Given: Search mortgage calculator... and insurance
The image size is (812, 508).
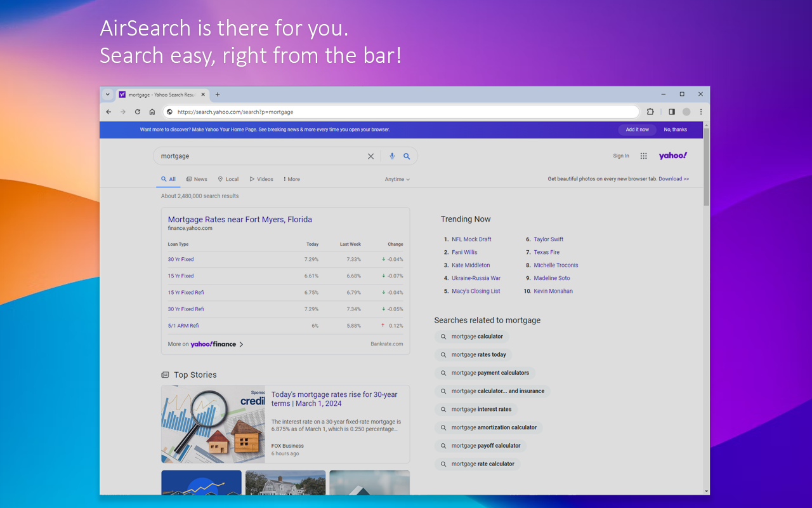Looking at the screenshot, I should 493,391.
